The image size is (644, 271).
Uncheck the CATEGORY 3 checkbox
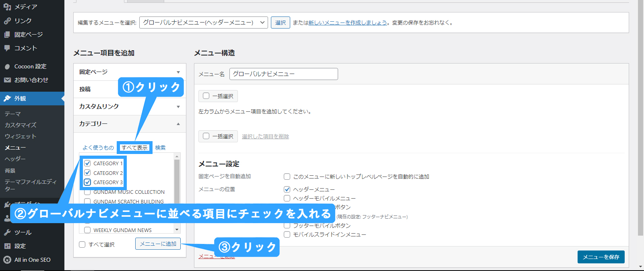pos(87,182)
